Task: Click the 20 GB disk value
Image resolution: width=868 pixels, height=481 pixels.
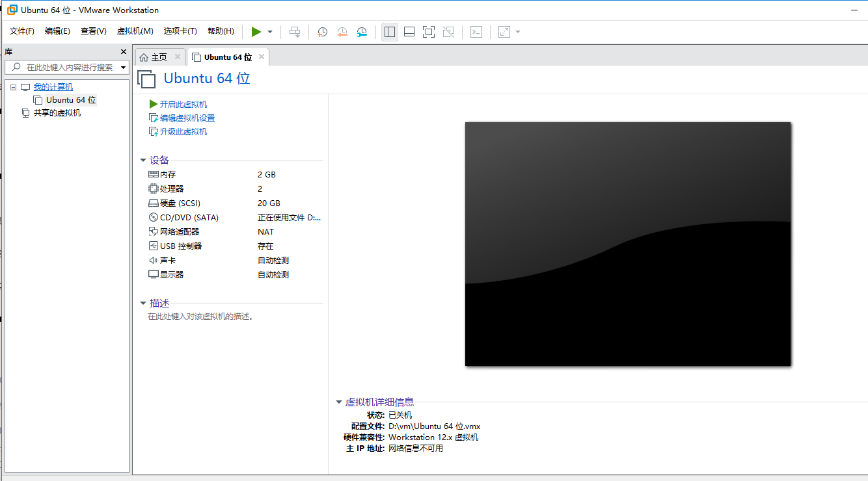Action: 269,203
